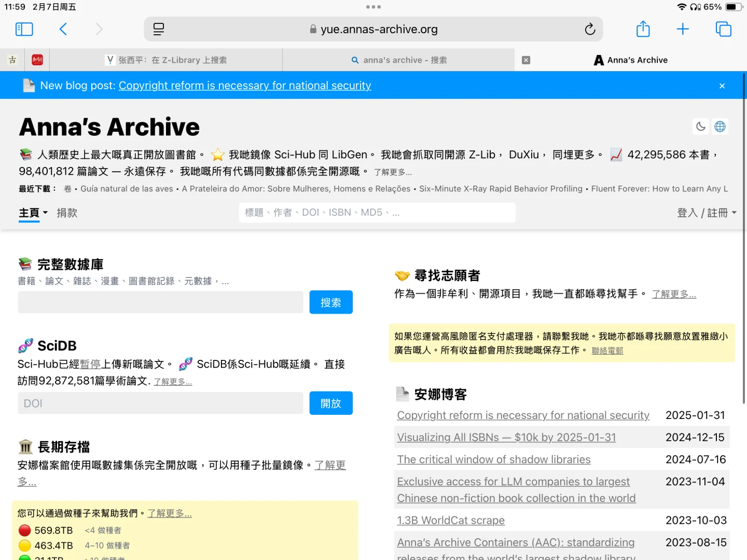Click the red circle next to 569.8TB

[24, 530]
